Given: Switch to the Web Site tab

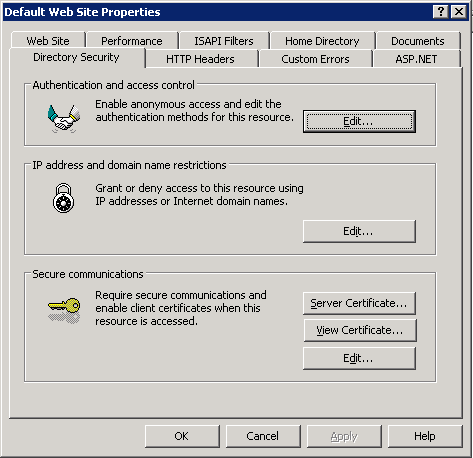Looking at the screenshot, I should coord(48,41).
